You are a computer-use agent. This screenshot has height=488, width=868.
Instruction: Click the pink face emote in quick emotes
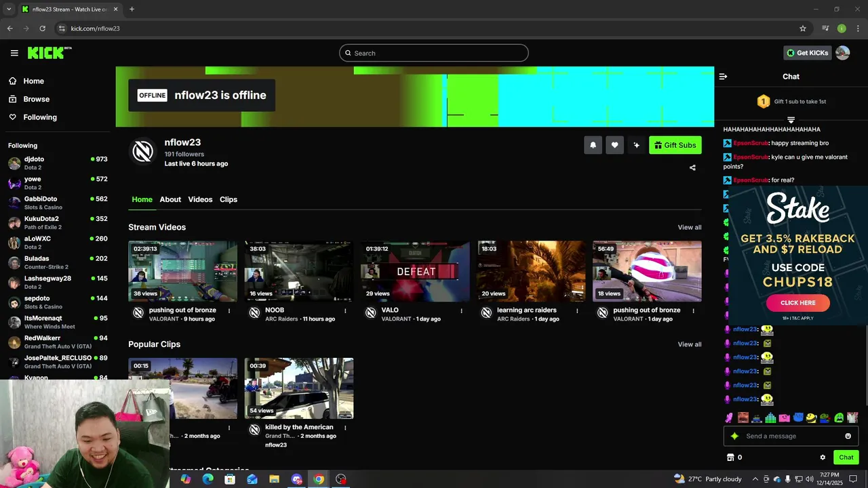tap(784, 418)
